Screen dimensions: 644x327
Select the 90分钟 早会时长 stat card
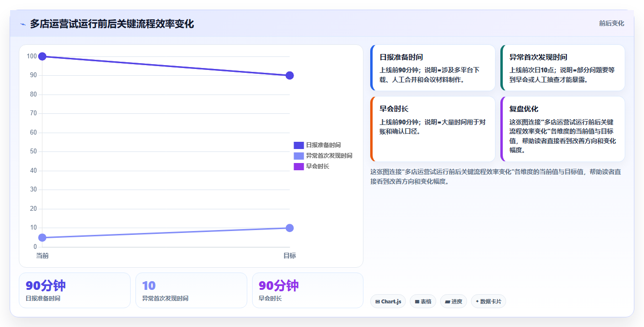point(308,290)
